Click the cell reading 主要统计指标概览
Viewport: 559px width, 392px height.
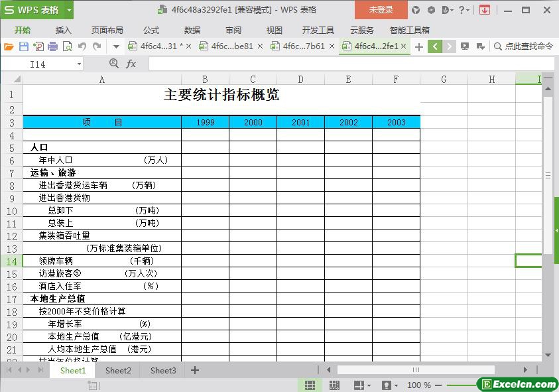click(221, 95)
